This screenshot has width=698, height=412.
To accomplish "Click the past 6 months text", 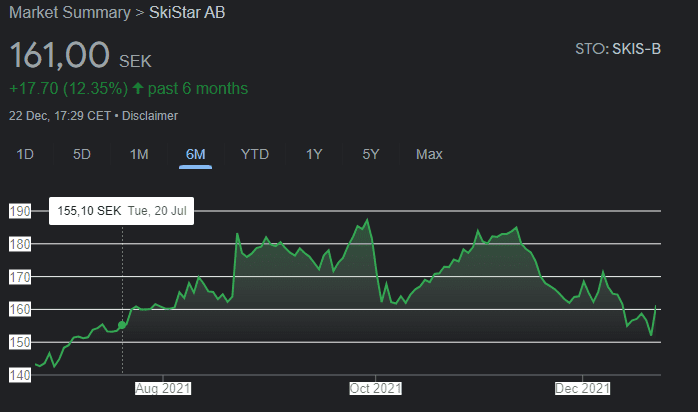I will pyautogui.click(x=198, y=89).
